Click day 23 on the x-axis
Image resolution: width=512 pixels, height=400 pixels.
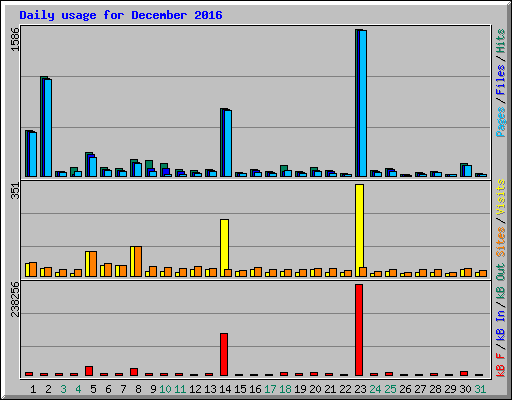[x=360, y=389]
